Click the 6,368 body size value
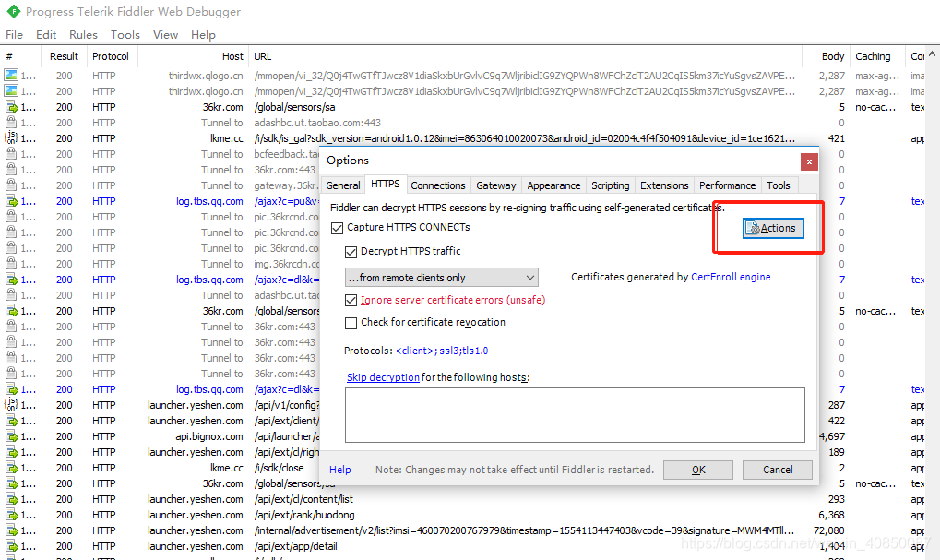The height and width of the screenshot is (560, 940). tap(831, 515)
